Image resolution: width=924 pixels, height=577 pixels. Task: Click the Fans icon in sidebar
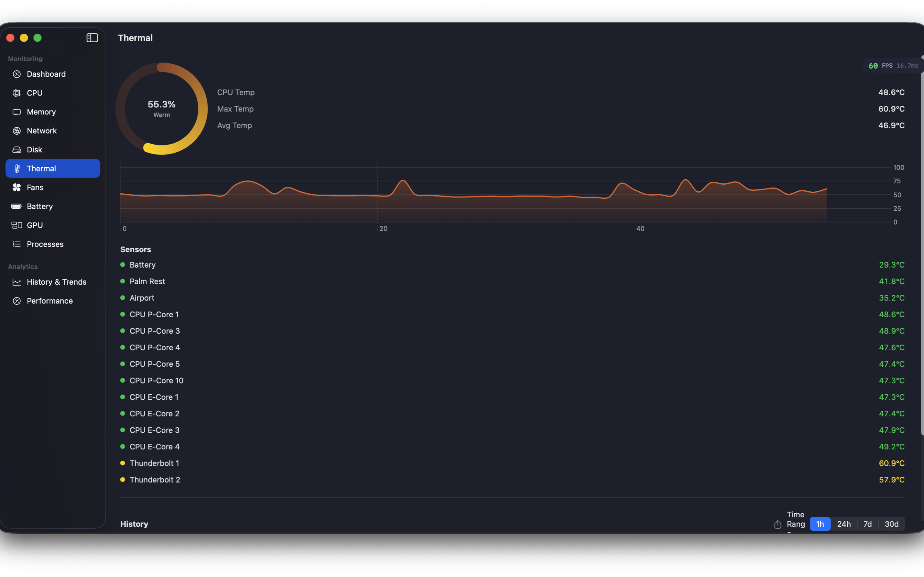(x=17, y=188)
